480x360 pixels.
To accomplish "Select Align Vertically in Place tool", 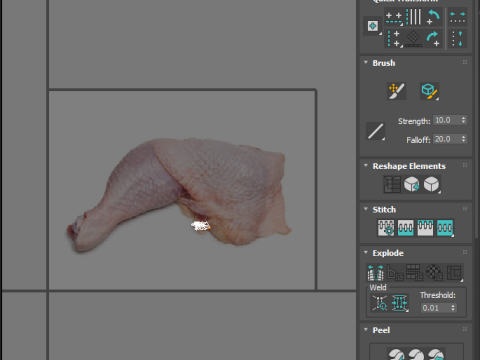I will click(393, 39).
